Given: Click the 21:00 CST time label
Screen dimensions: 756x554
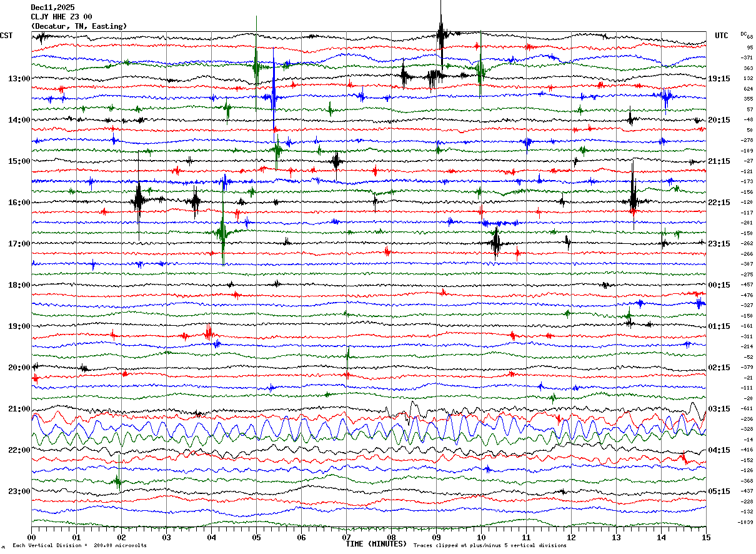Looking at the screenshot, I should (19, 409).
